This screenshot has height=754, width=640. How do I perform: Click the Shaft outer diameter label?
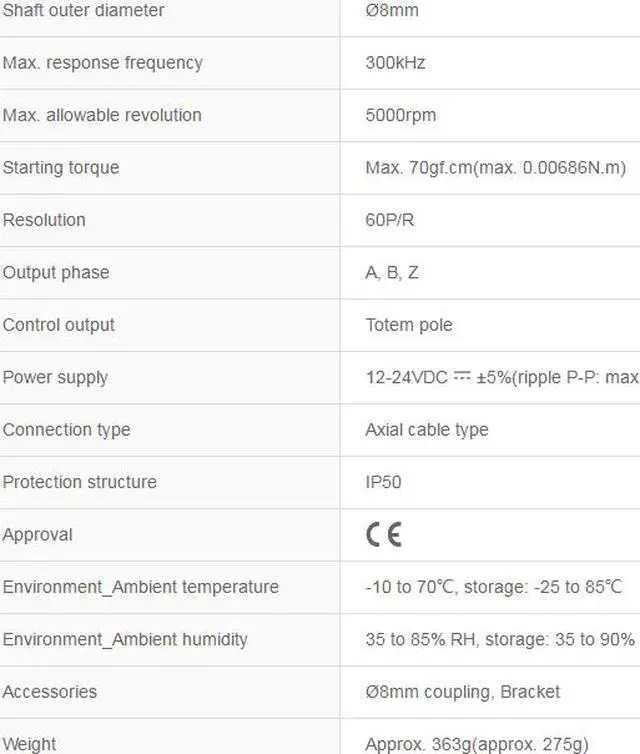[x=84, y=11]
